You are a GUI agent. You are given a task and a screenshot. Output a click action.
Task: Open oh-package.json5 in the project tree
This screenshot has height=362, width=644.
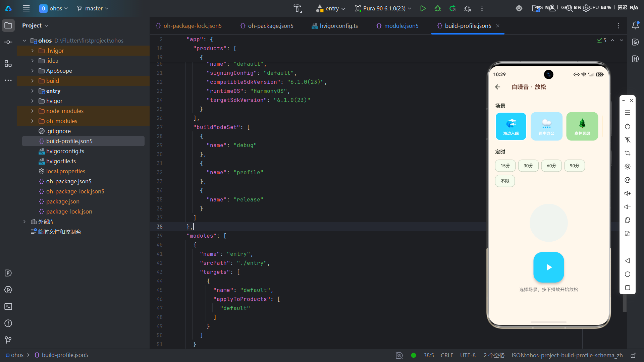point(69,181)
